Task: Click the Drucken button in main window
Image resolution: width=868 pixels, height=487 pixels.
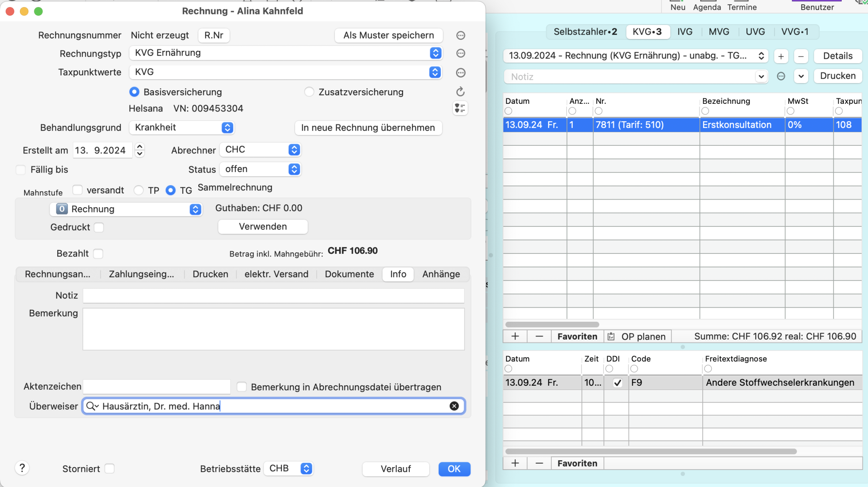Action: pyautogui.click(x=837, y=76)
